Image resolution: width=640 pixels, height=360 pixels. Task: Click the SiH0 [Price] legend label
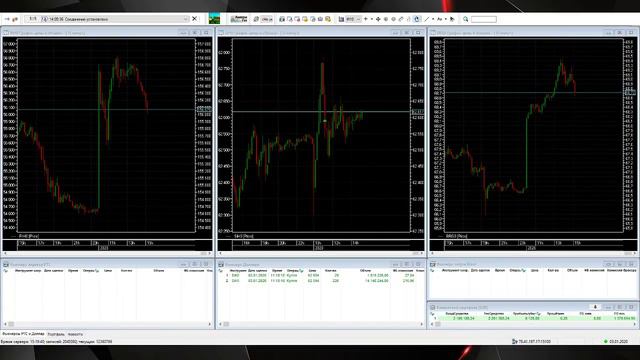244,236
